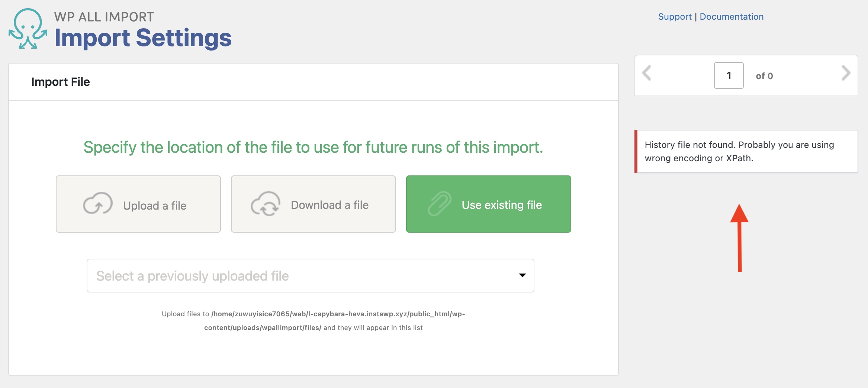Click the 'of 0' record count label

click(x=764, y=76)
